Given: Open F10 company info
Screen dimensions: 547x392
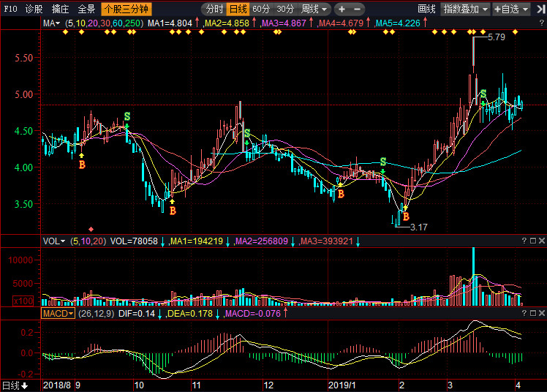Looking at the screenshot, I should [10, 9].
